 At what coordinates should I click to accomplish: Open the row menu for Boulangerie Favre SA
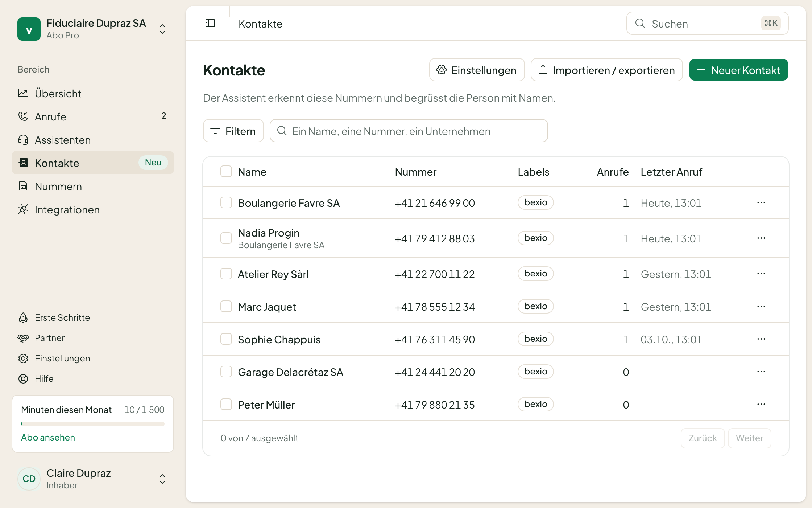point(761,202)
